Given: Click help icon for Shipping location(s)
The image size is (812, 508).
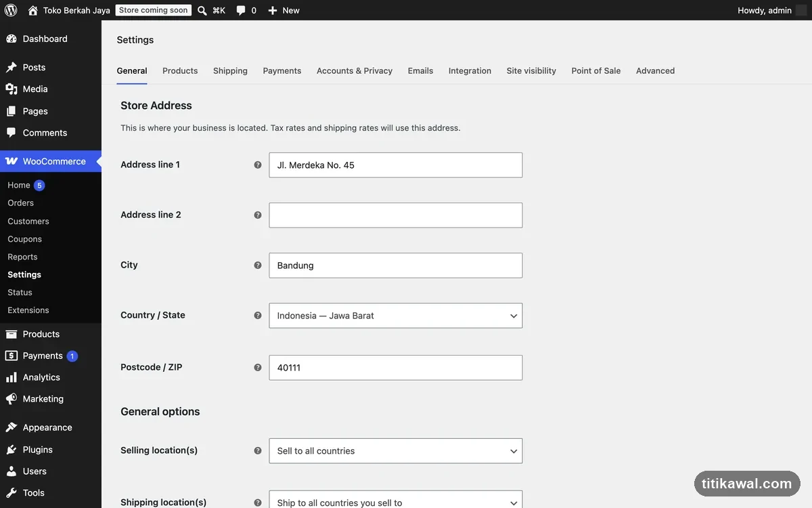Looking at the screenshot, I should 258,503.
